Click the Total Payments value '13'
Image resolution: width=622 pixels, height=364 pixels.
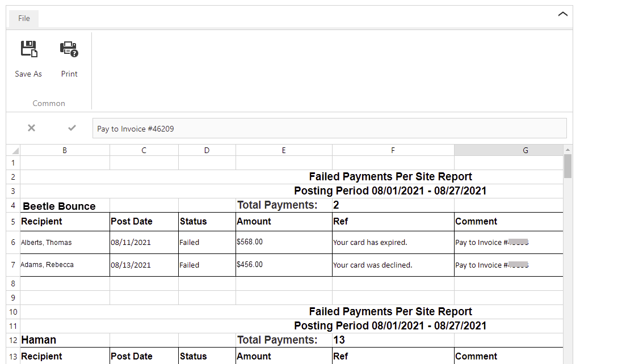click(393, 340)
